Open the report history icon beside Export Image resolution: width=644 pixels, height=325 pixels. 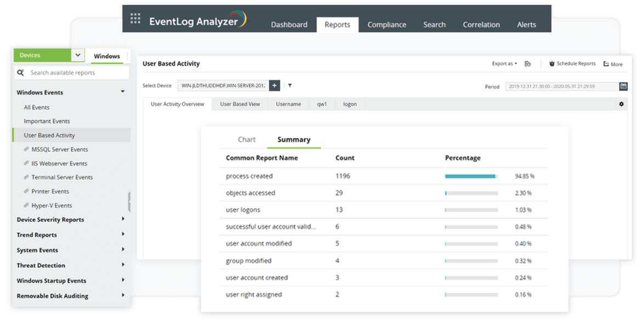tap(528, 64)
